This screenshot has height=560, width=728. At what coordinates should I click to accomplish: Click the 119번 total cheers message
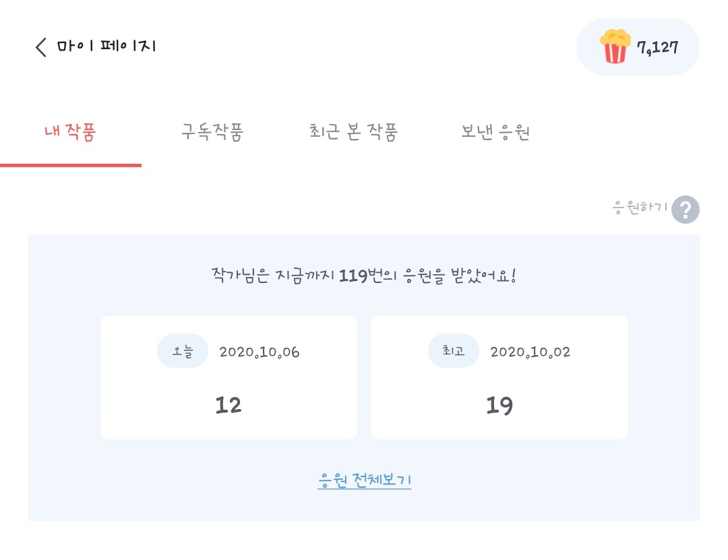tap(363, 276)
